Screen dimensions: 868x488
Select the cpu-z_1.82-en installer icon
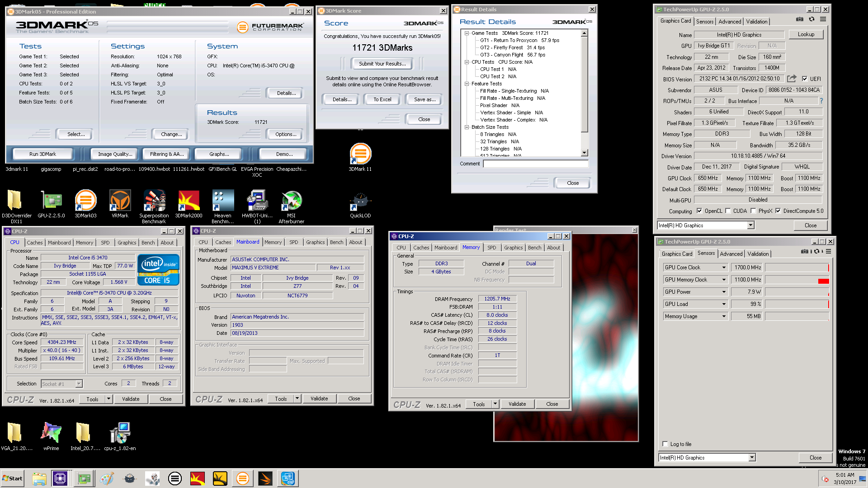coord(120,432)
